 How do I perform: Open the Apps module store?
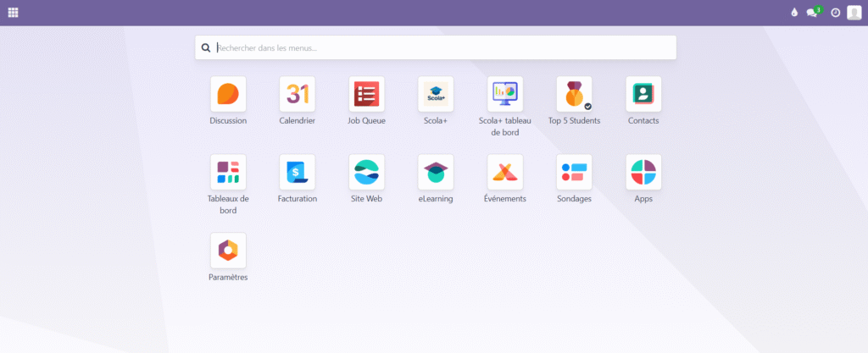tap(643, 172)
